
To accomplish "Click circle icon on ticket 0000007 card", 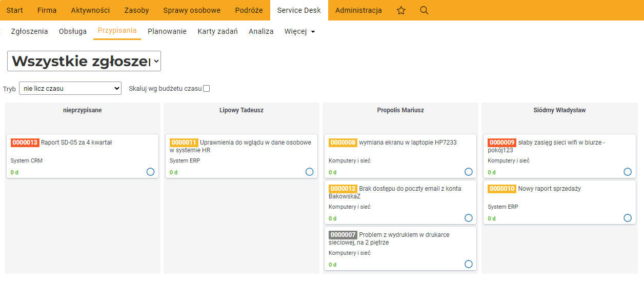I will (468, 264).
